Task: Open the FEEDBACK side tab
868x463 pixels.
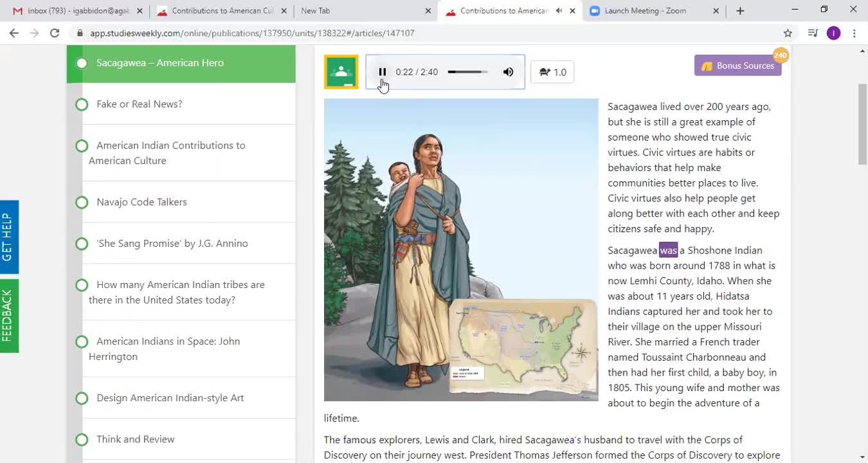Action: click(9, 316)
